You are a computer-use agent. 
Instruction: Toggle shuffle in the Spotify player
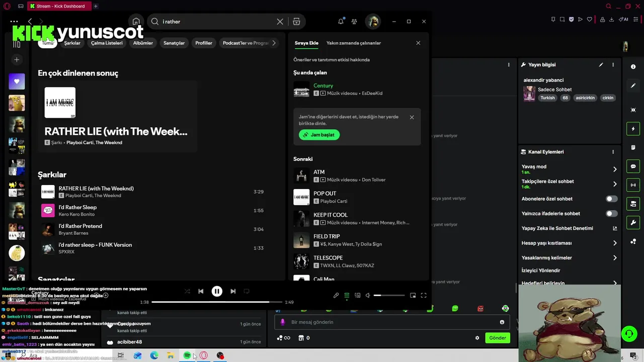pyautogui.click(x=187, y=291)
